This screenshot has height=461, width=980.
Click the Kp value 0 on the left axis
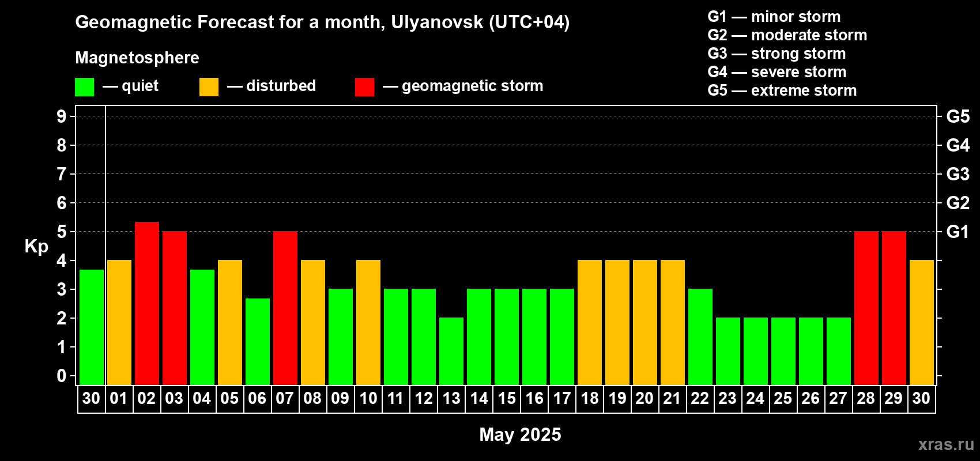tap(62, 376)
